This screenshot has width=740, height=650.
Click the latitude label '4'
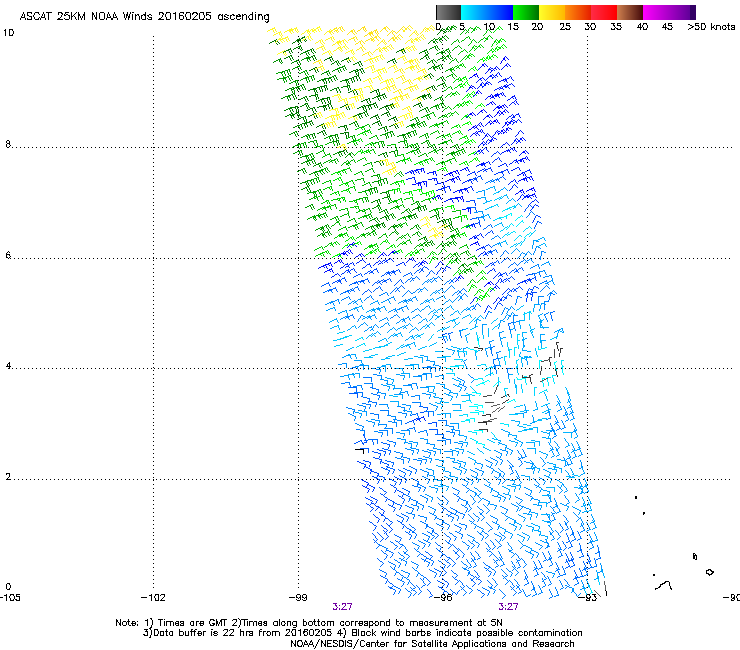pos(8,366)
